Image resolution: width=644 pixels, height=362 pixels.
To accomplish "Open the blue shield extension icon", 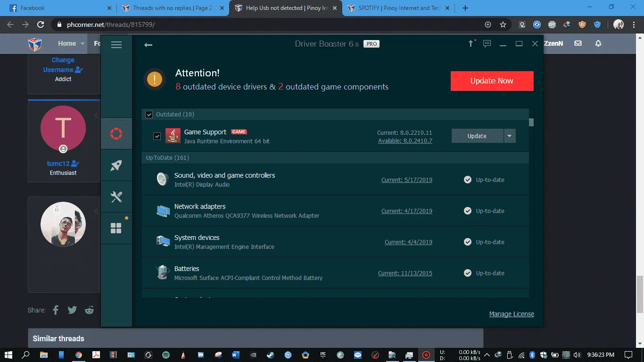I will tap(597, 25).
